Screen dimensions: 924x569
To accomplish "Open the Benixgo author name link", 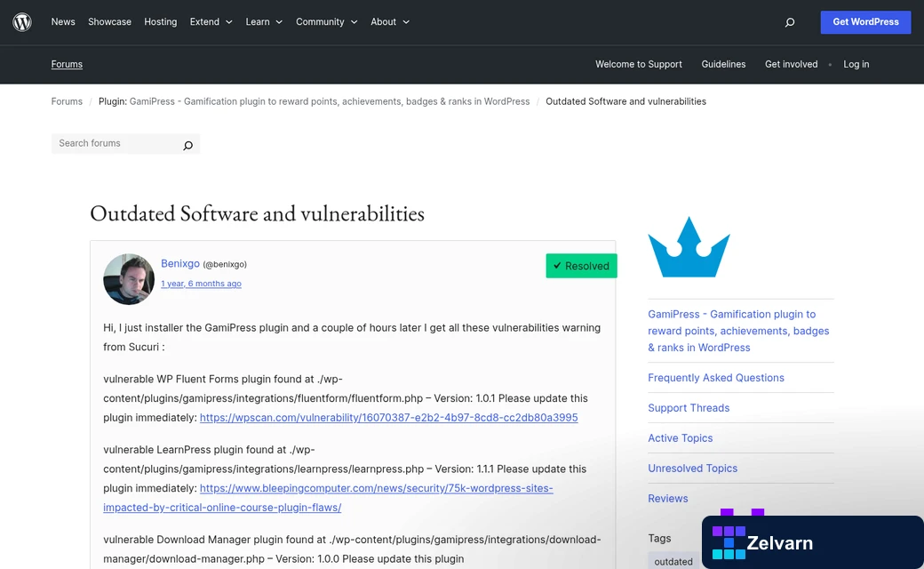I will click(x=180, y=263).
